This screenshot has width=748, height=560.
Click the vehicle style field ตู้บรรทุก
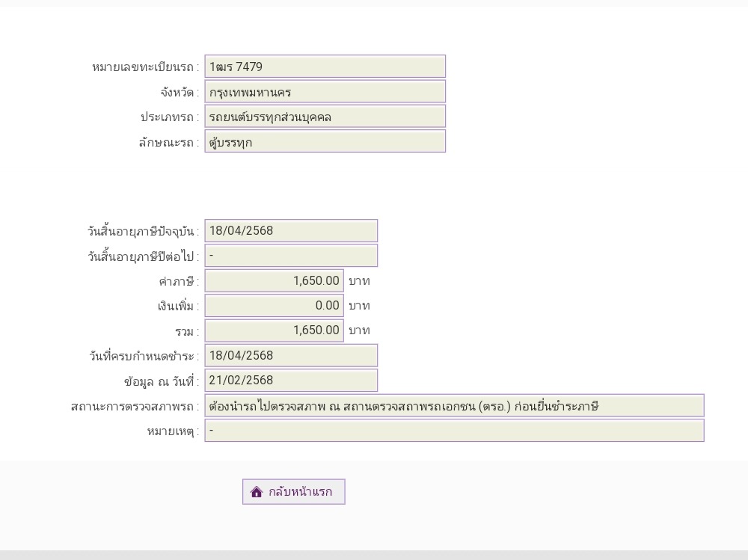(325, 141)
